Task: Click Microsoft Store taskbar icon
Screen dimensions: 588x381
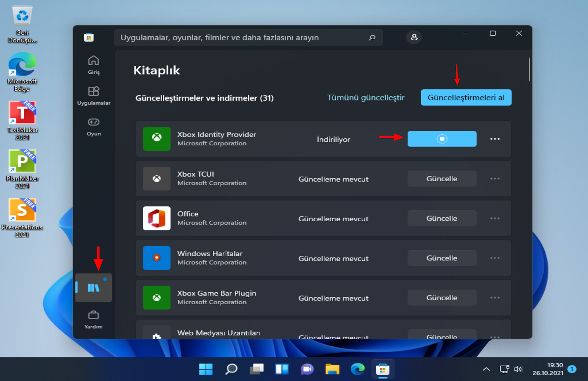Action: (383, 369)
